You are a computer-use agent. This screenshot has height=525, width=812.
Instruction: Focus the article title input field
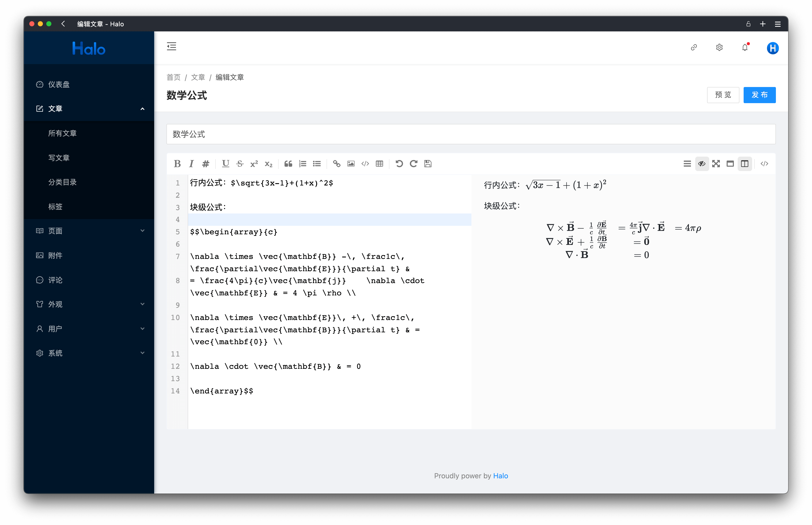click(x=471, y=134)
